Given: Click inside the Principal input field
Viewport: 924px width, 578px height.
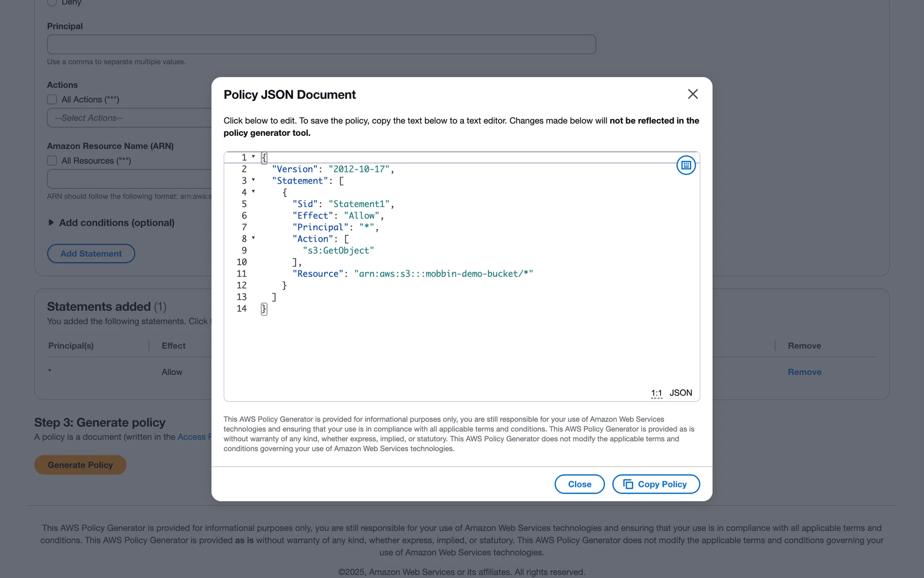Looking at the screenshot, I should point(321,44).
